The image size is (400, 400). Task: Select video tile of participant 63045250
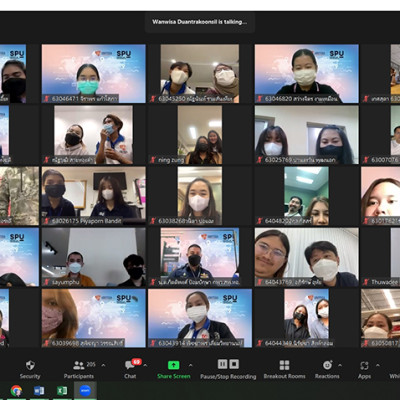tap(200, 74)
